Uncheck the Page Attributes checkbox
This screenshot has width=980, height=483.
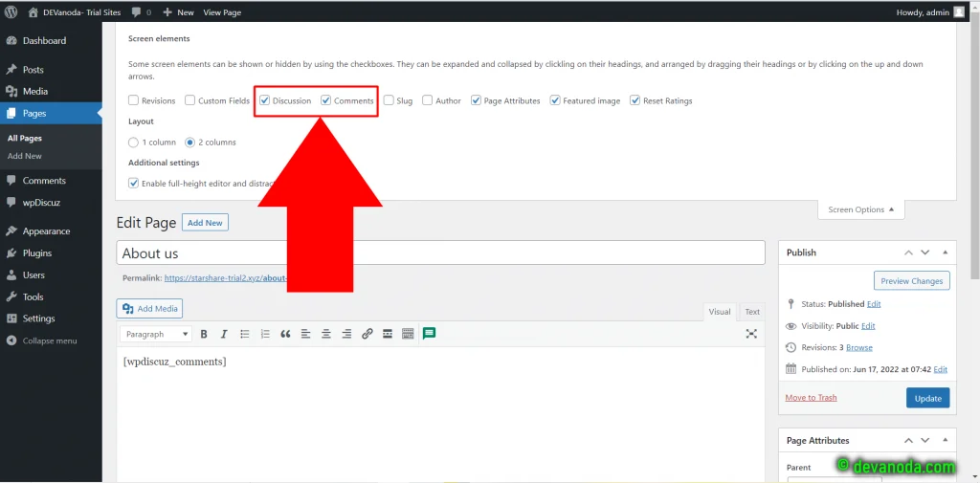pos(476,100)
